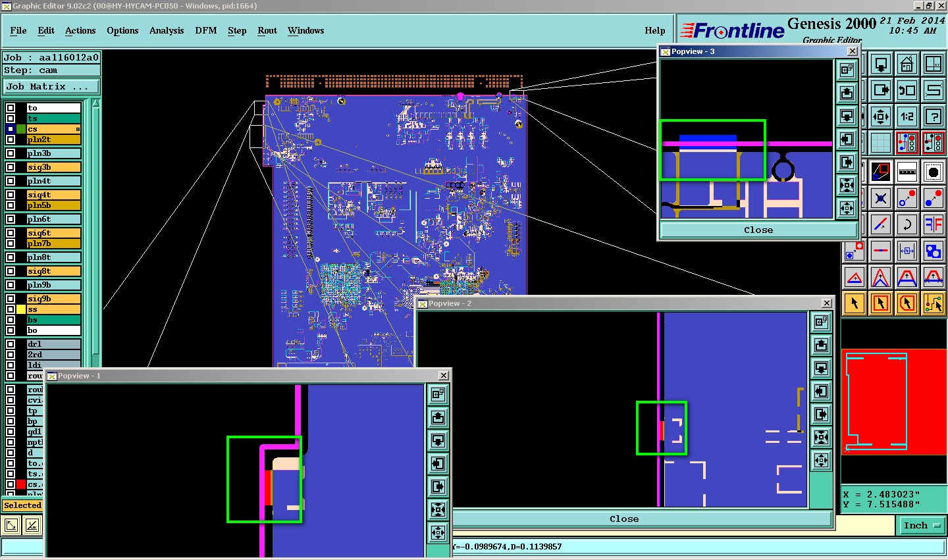Close Popview 3 with the Close button
Screen dimensions: 948x560
pyautogui.click(x=758, y=230)
